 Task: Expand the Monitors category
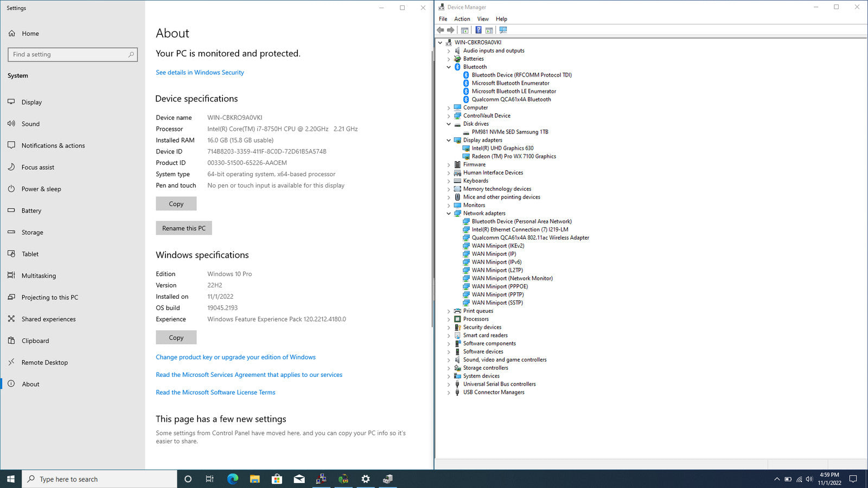tap(449, 206)
